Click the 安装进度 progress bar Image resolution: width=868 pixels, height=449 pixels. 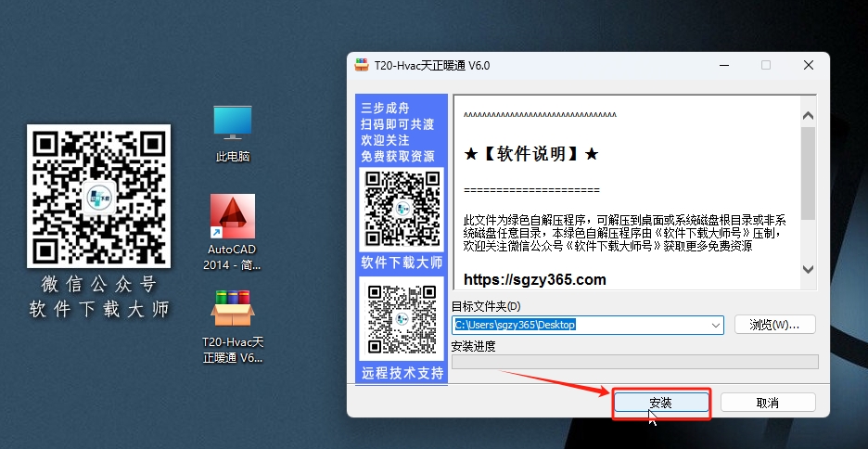tap(635, 362)
